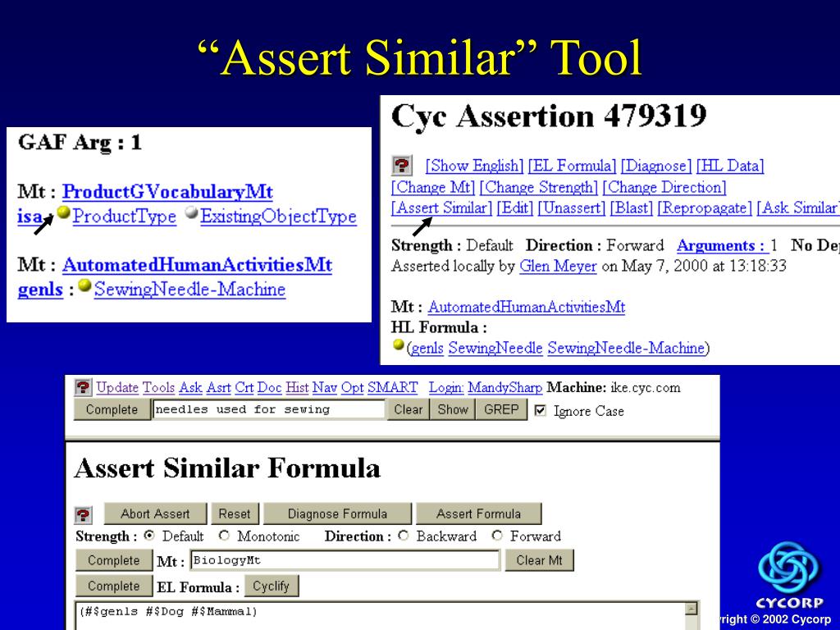Click the [HL Data] link
The image size is (840, 630).
click(730, 166)
